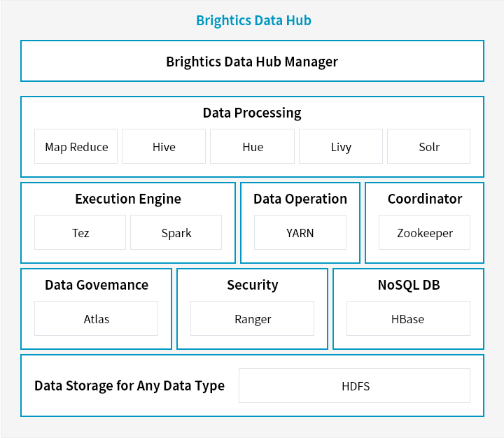Click the Execution Engine heading
The width and height of the screenshot is (504, 438).
point(128,199)
